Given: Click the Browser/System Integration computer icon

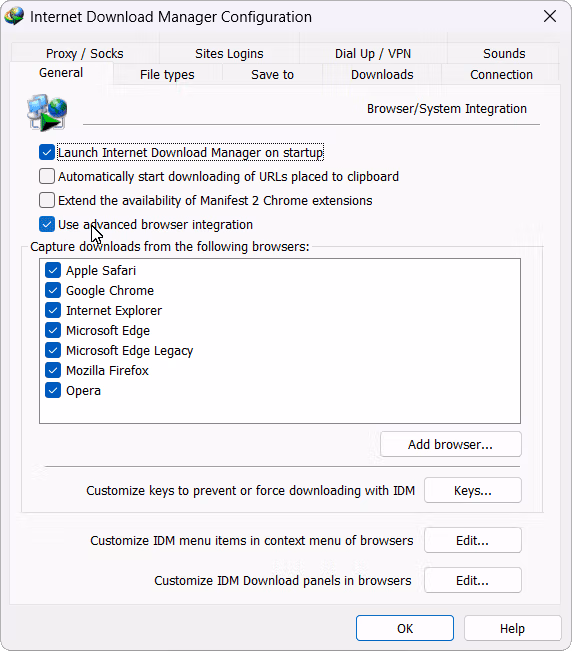Looking at the screenshot, I should (x=47, y=112).
